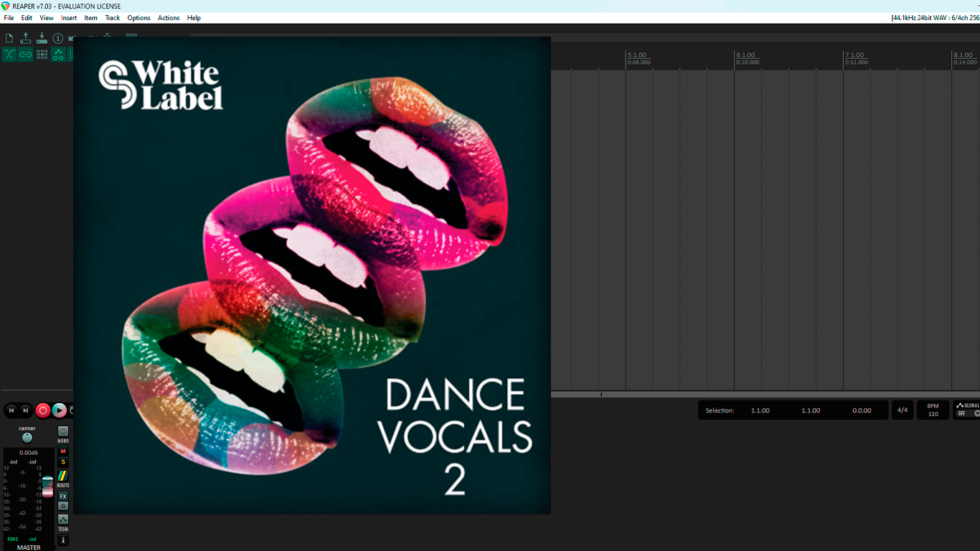Click the save project download-arrow icon

point(42,38)
